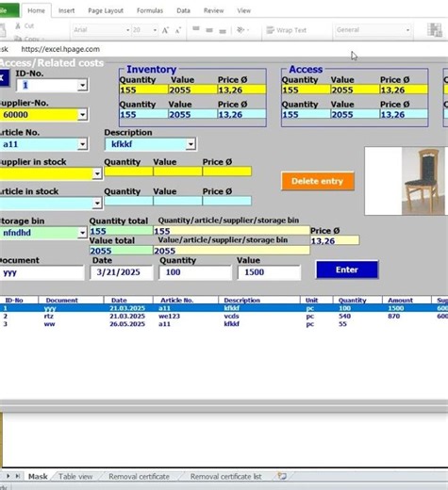Click the blue Enter button
This screenshot has height=490, width=448.
click(x=347, y=269)
